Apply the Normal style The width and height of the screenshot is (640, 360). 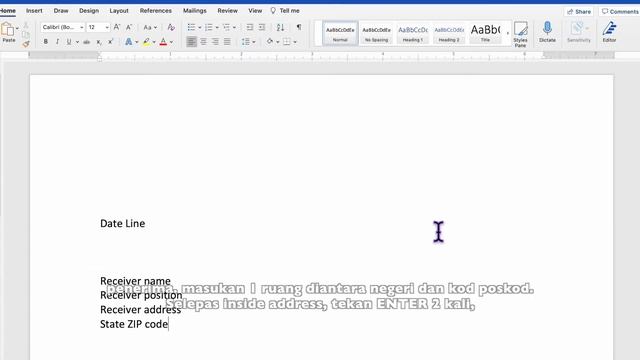click(340, 33)
